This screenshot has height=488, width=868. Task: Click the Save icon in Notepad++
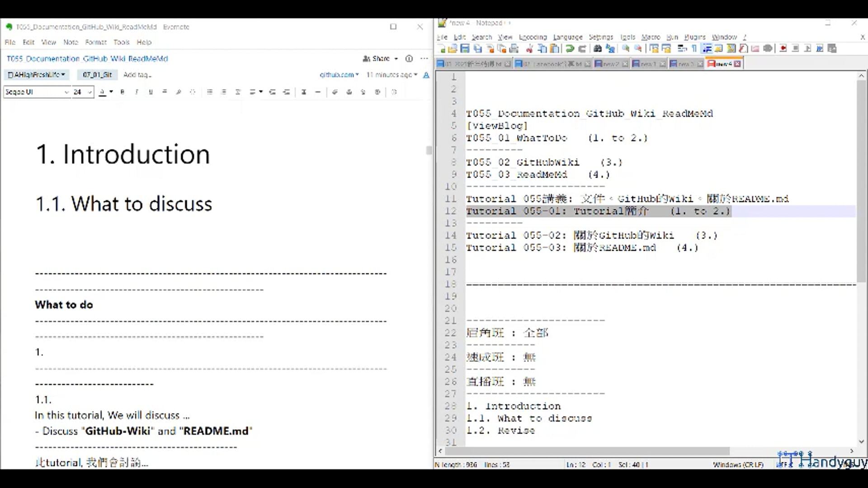465,48
